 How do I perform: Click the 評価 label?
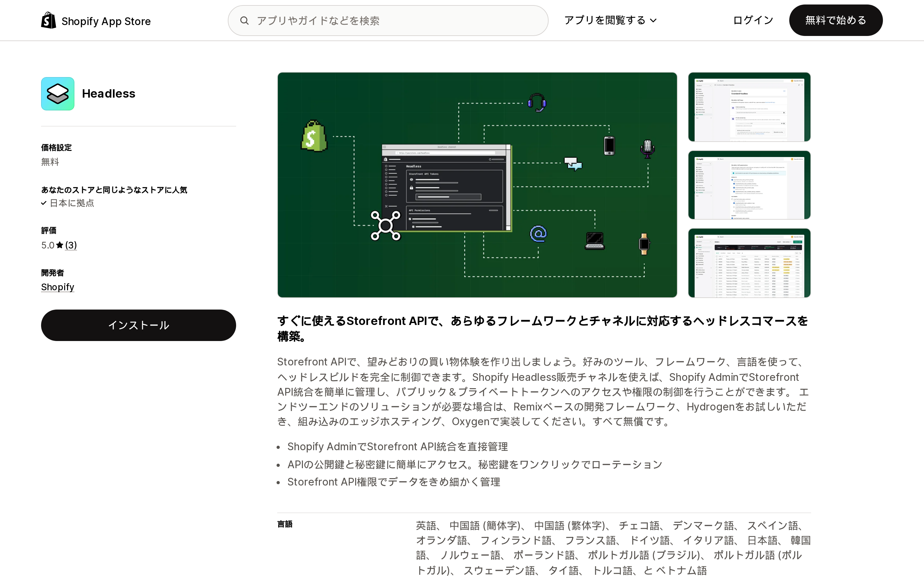pos(49,231)
